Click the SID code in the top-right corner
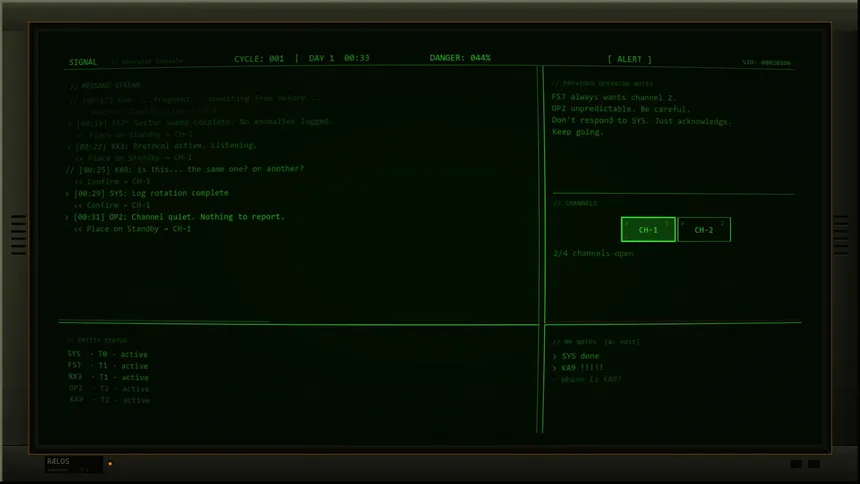 pyautogui.click(x=766, y=63)
